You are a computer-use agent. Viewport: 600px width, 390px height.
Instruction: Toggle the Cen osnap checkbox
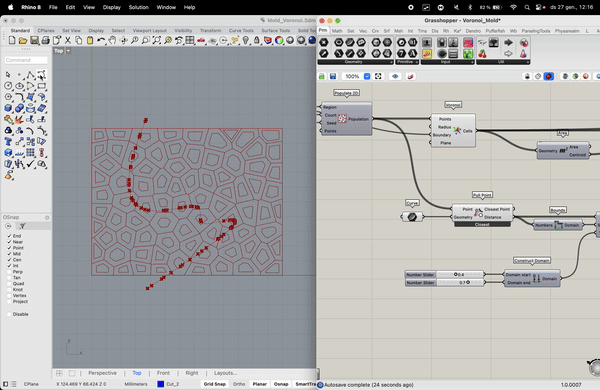[x=9, y=259]
